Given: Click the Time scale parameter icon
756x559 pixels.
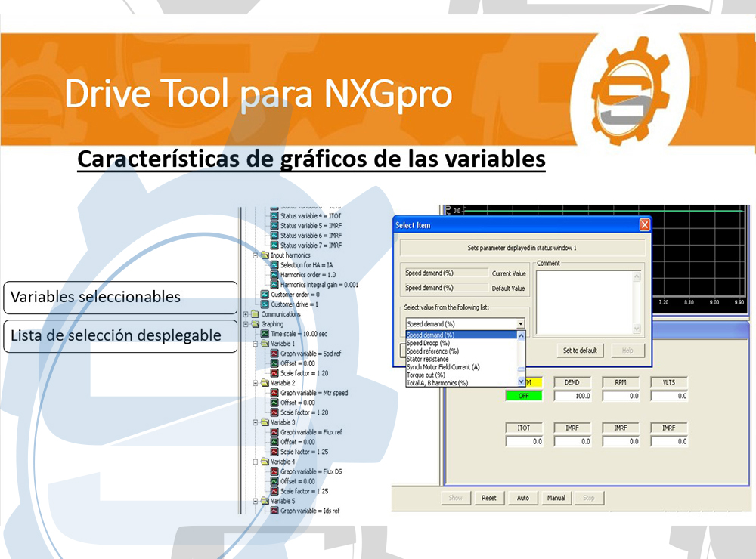Looking at the screenshot, I should [x=265, y=334].
